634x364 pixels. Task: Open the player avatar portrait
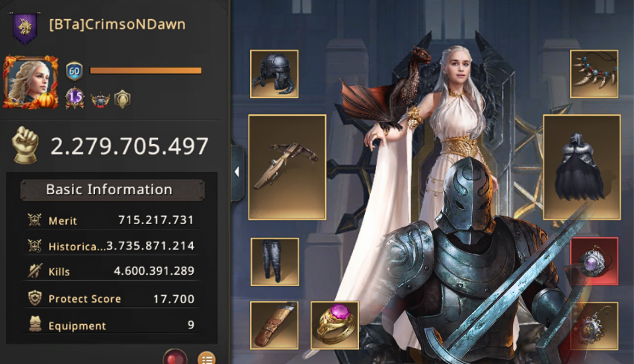[x=30, y=83]
